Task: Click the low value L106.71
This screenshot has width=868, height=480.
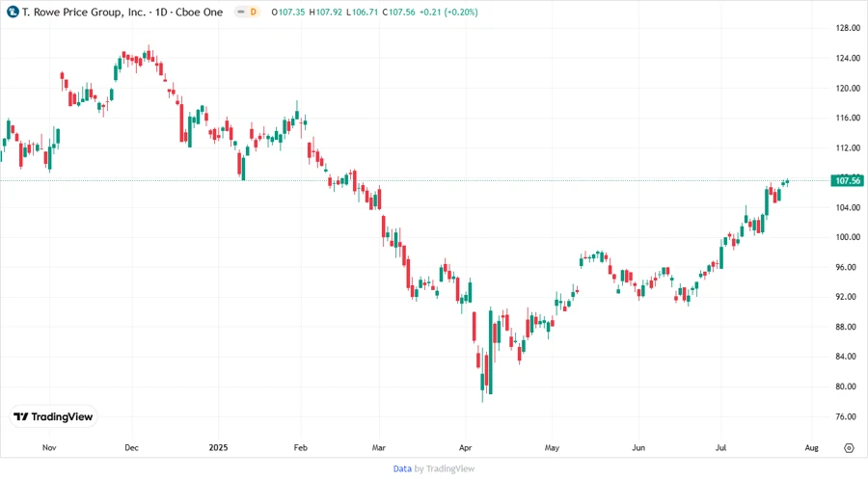Action: (362, 13)
